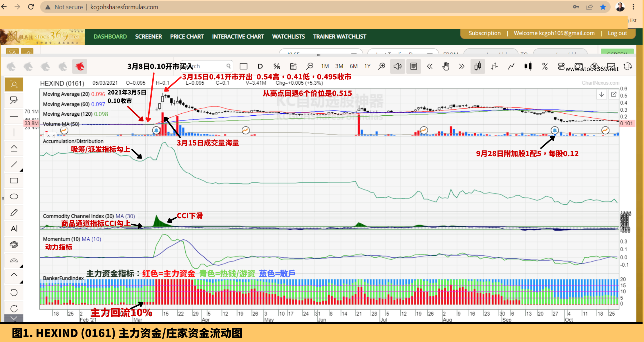Viewport: 644px width, 342px height.
Task: Click the Log out link
Action: coord(617,33)
